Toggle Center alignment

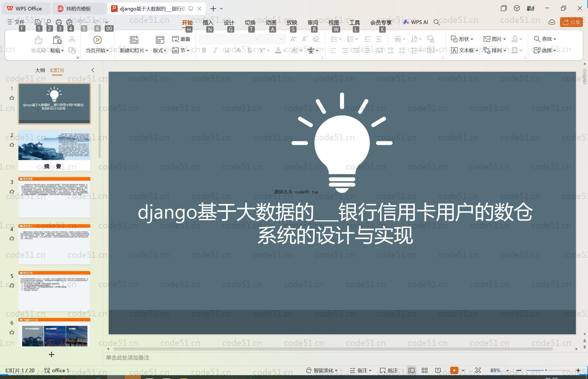coord(345,50)
